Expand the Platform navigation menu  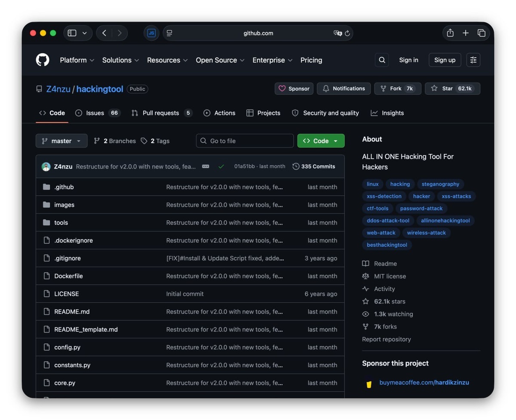77,60
